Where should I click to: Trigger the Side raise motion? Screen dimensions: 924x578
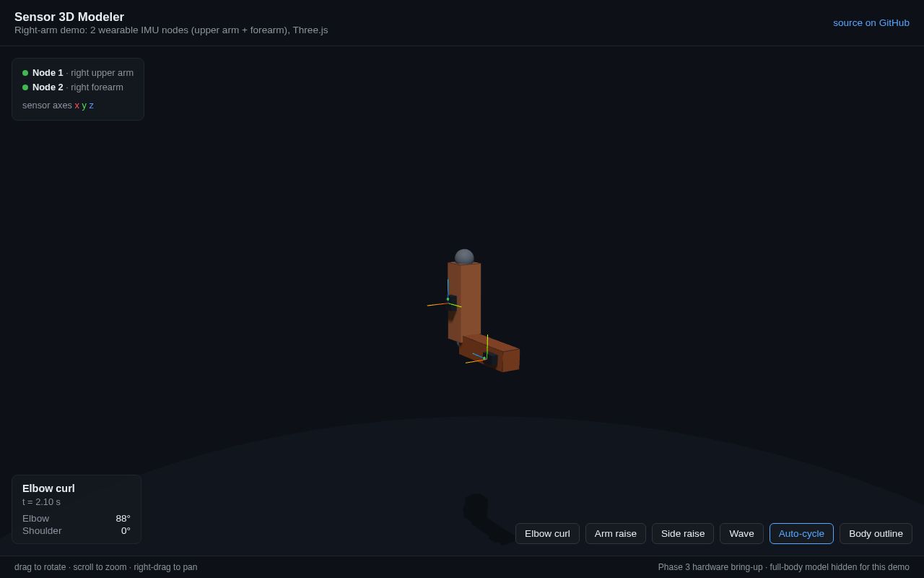coord(683,534)
